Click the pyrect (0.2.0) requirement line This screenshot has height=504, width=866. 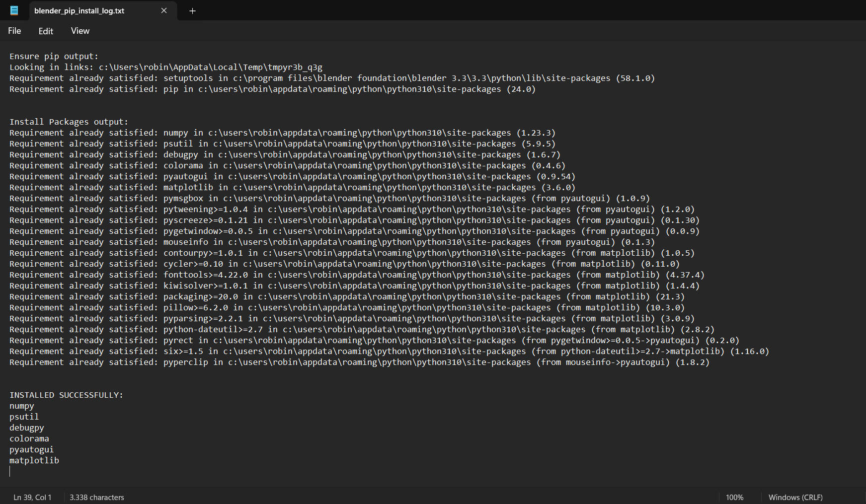coord(374,340)
